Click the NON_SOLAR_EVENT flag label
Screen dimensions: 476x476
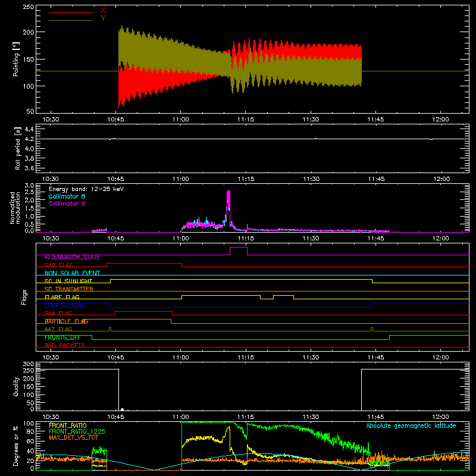click(x=72, y=273)
